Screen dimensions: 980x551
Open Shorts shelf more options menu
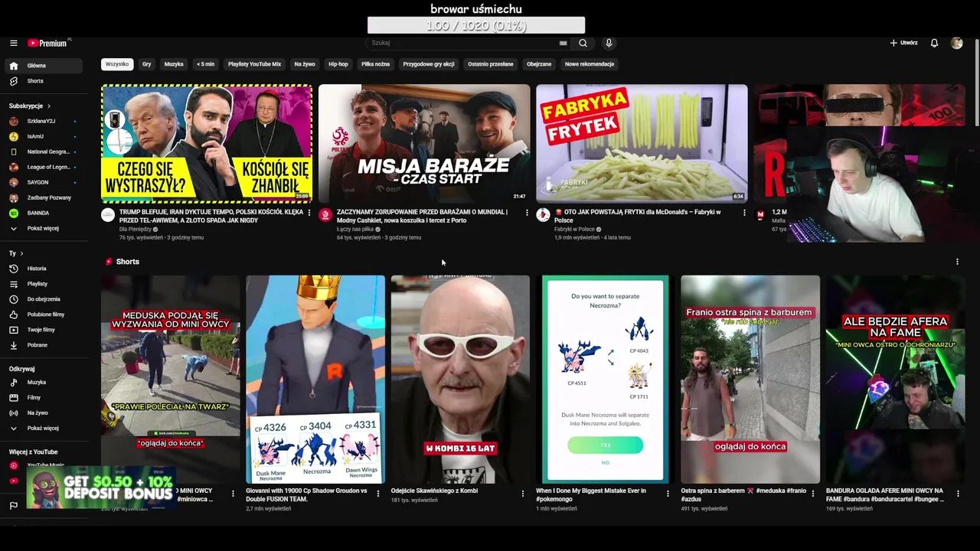[x=957, y=262]
